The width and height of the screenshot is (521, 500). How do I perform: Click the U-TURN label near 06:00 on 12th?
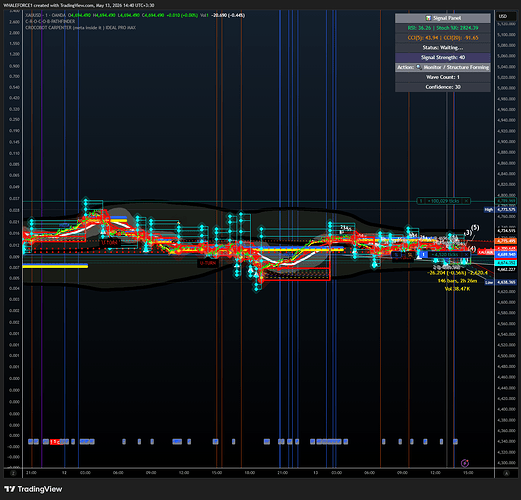tap(110, 243)
